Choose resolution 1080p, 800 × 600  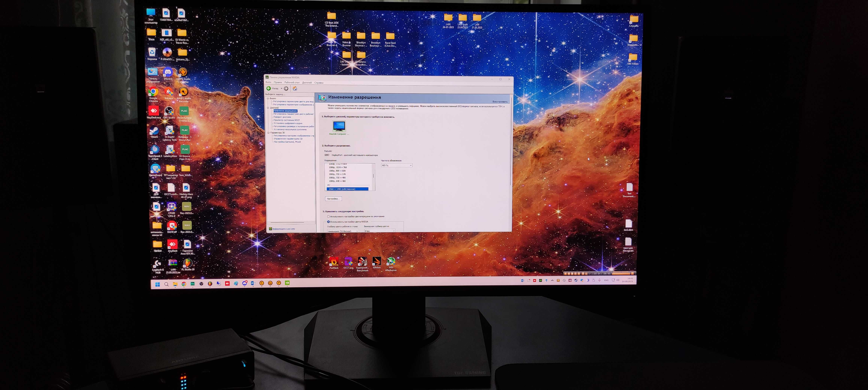[337, 171]
